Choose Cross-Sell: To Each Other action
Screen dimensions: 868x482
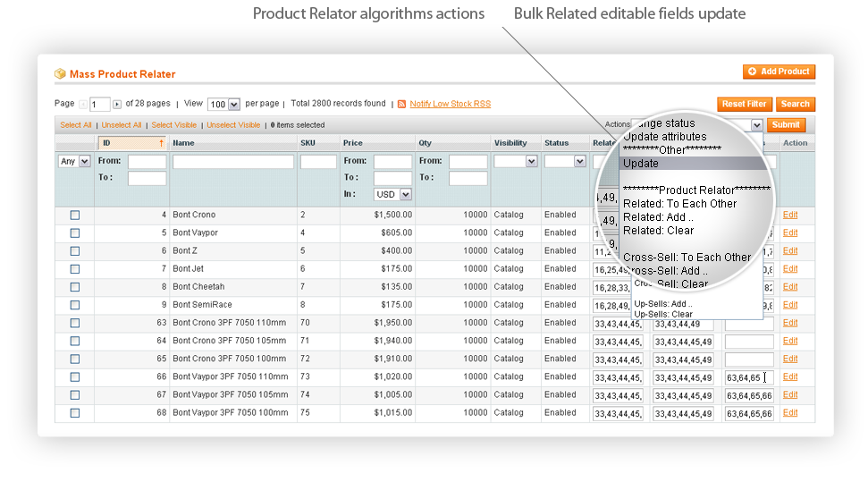point(687,258)
